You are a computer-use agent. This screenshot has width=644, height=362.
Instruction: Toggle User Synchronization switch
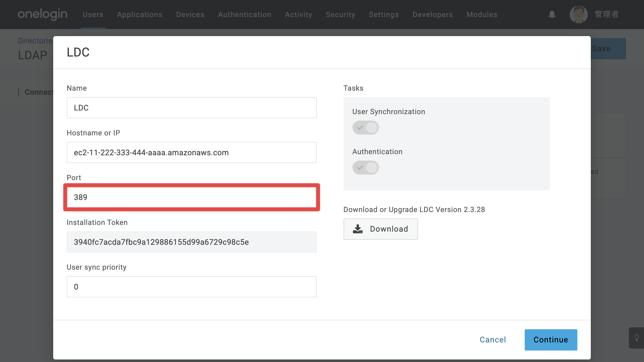click(x=365, y=128)
